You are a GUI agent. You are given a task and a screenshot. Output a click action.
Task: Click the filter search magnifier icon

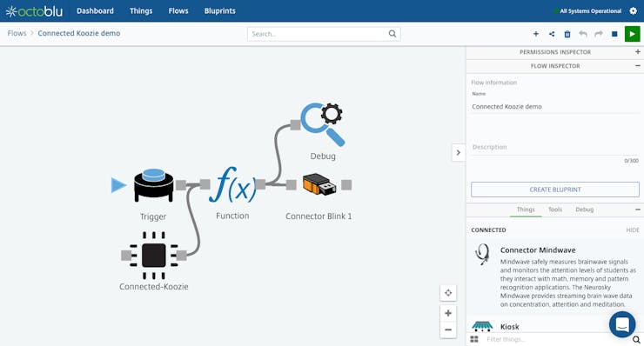coord(636,339)
